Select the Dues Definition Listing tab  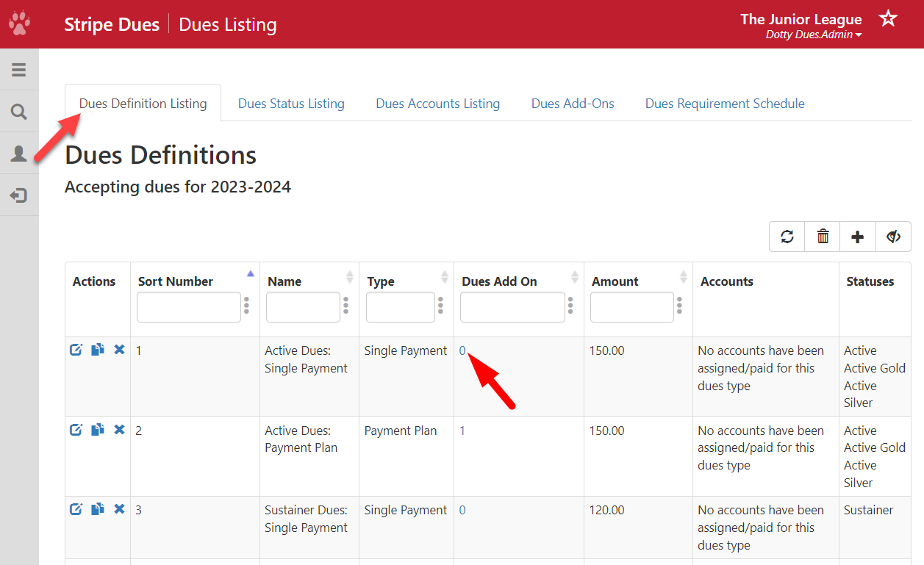(x=143, y=103)
